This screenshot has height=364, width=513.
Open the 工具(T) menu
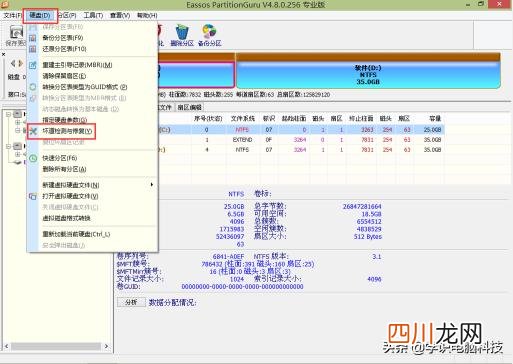[93, 15]
